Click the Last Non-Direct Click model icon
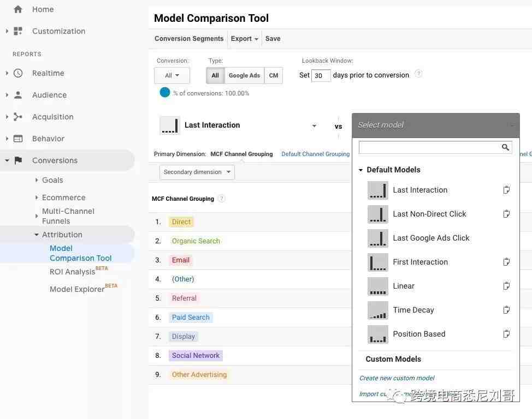The height and width of the screenshot is (419, 532). tap(377, 214)
